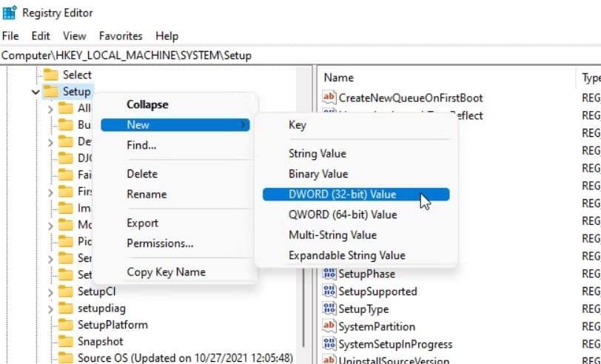Select the Snapshot folder
This screenshot has height=364, width=601.
pos(101,341)
